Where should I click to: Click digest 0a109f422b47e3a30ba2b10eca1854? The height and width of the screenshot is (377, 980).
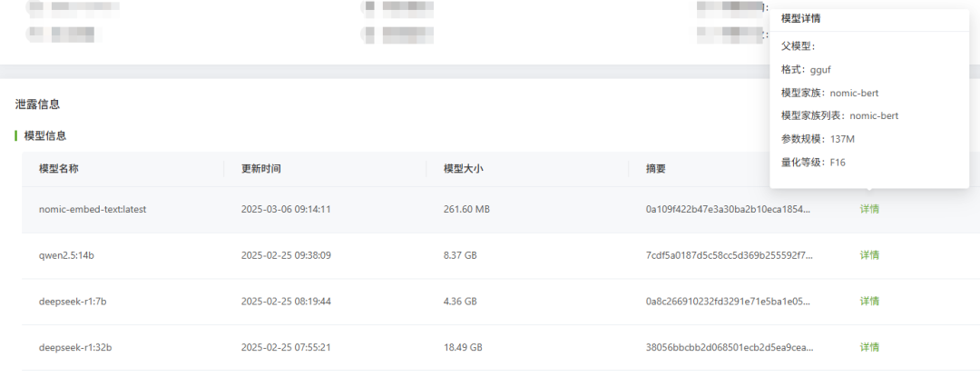(x=728, y=210)
